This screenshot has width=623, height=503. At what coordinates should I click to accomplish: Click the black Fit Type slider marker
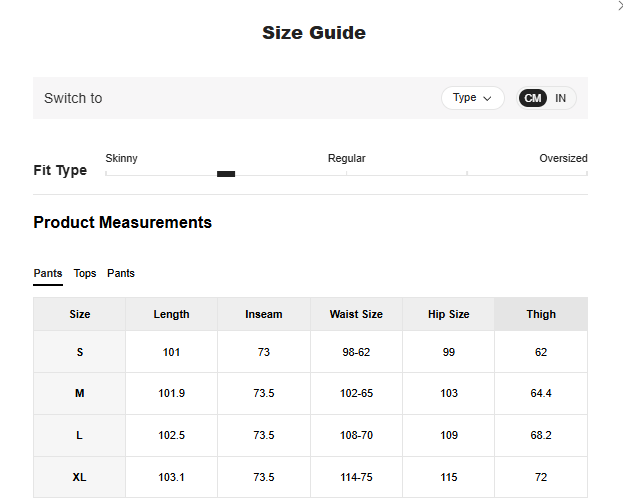point(226,174)
